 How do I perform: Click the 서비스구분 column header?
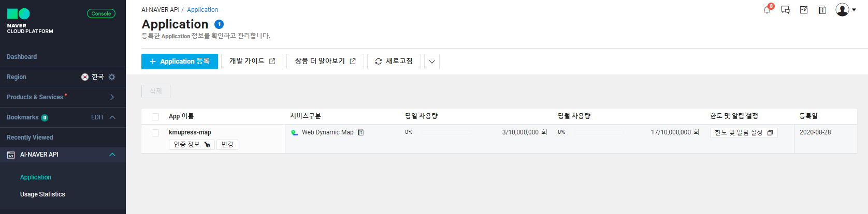pyautogui.click(x=306, y=116)
